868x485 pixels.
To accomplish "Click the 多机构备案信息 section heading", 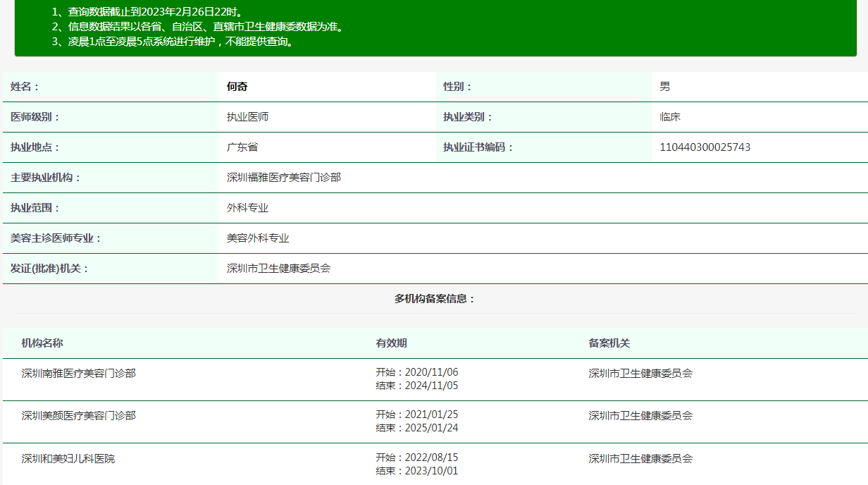I will pyautogui.click(x=435, y=299).
